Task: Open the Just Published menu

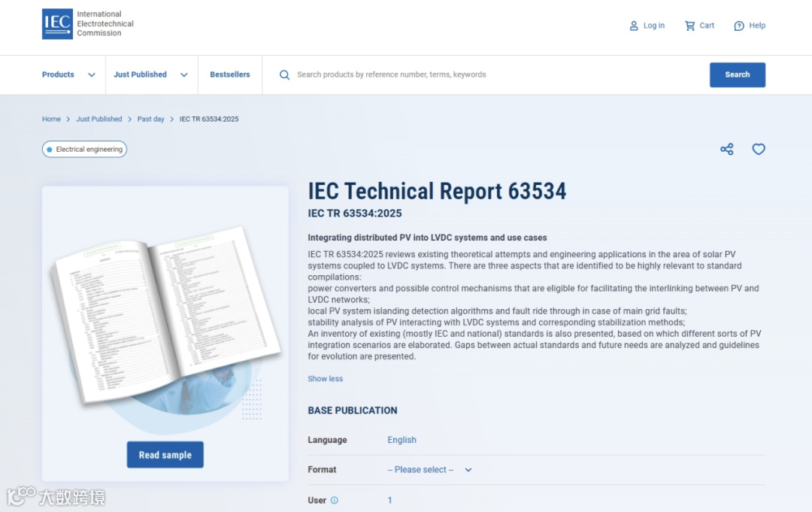Action: [141, 74]
